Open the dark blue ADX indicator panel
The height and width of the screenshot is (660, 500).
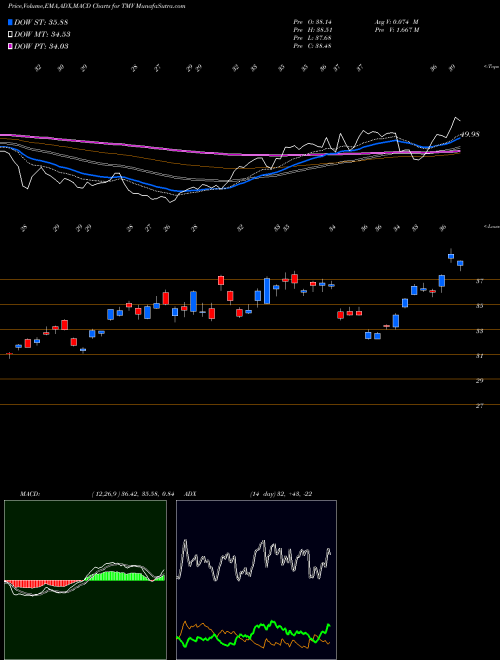pos(256,580)
